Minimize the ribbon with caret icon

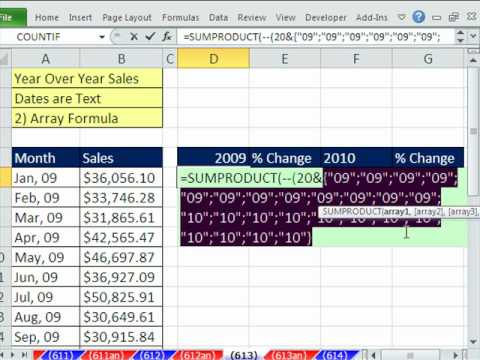coord(402,17)
